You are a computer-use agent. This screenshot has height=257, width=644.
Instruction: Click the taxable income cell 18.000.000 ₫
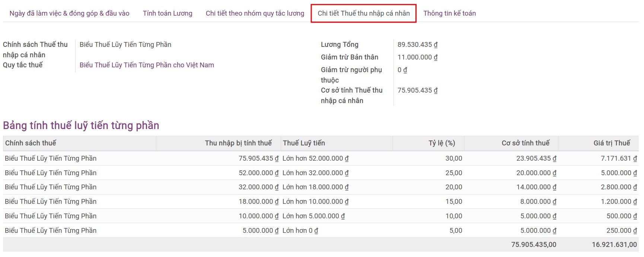click(x=259, y=202)
